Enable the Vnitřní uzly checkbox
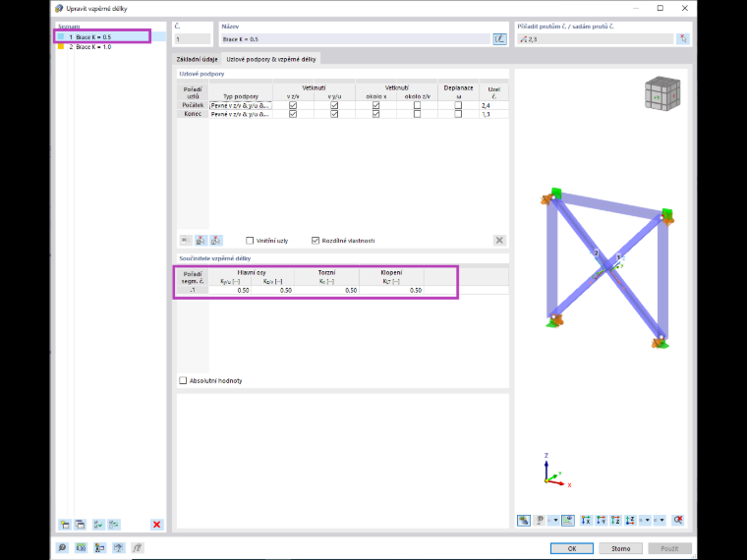The height and width of the screenshot is (560, 747). click(250, 241)
